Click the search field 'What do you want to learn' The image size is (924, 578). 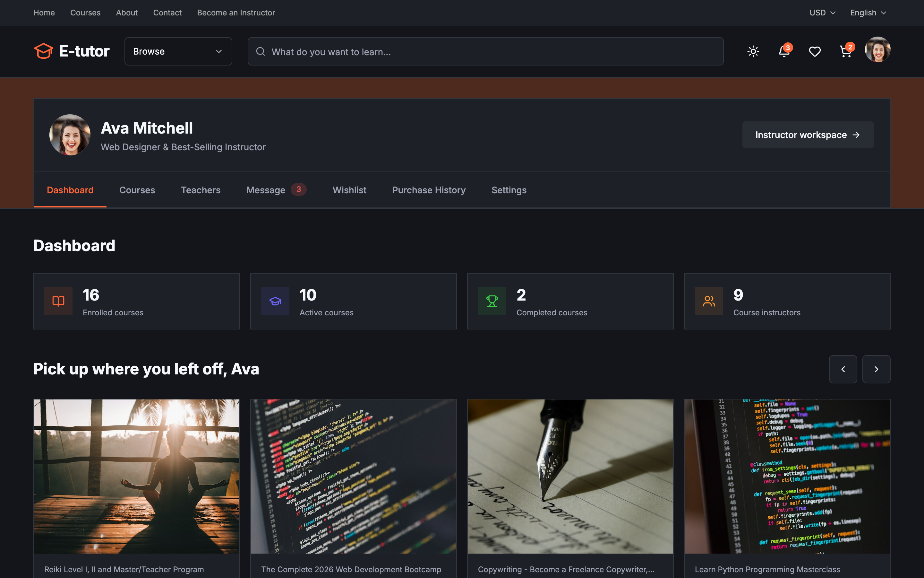(485, 51)
